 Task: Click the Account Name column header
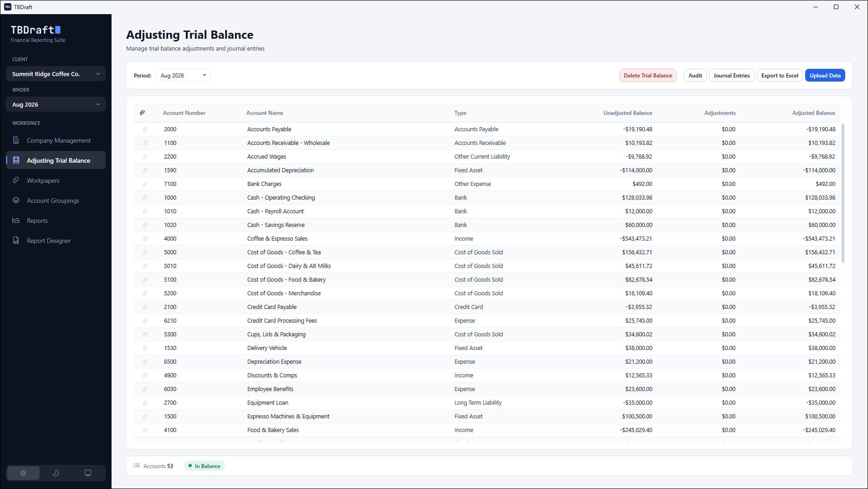(265, 113)
